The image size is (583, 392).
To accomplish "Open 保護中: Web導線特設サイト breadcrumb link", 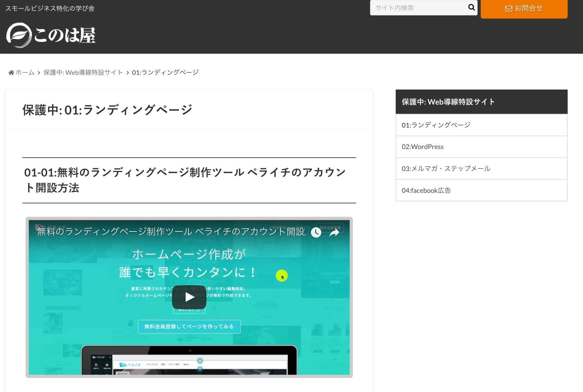I will [x=83, y=73].
